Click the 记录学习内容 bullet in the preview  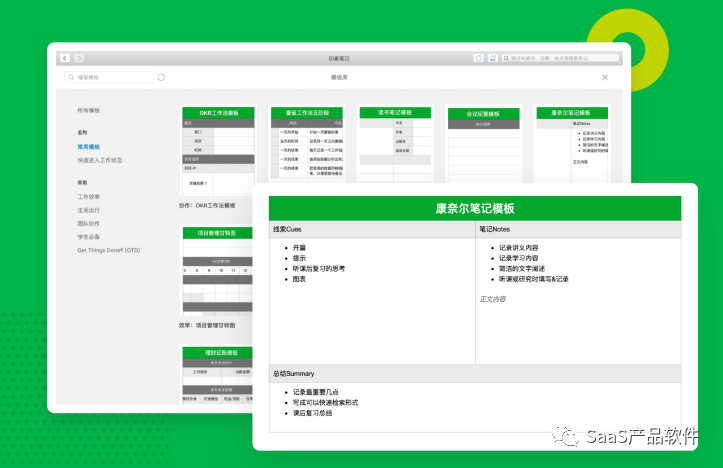point(518,258)
